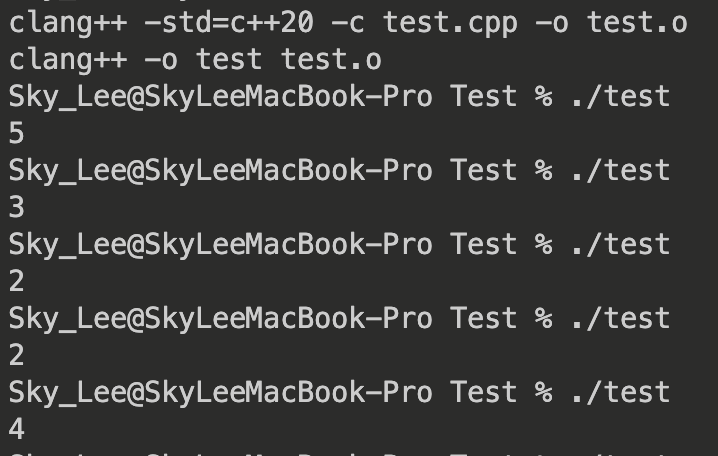Click test.o at the end of the compile command
This screenshot has height=456, width=718.
pyautogui.click(x=637, y=22)
